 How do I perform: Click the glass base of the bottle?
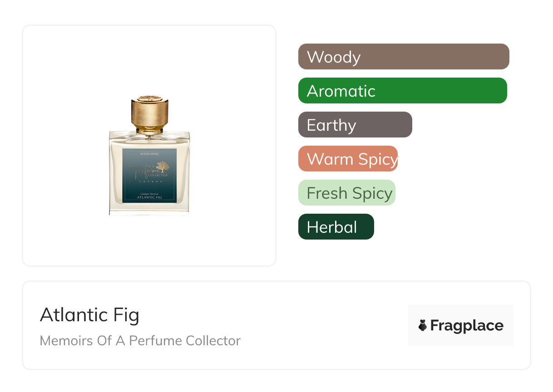pos(149,209)
